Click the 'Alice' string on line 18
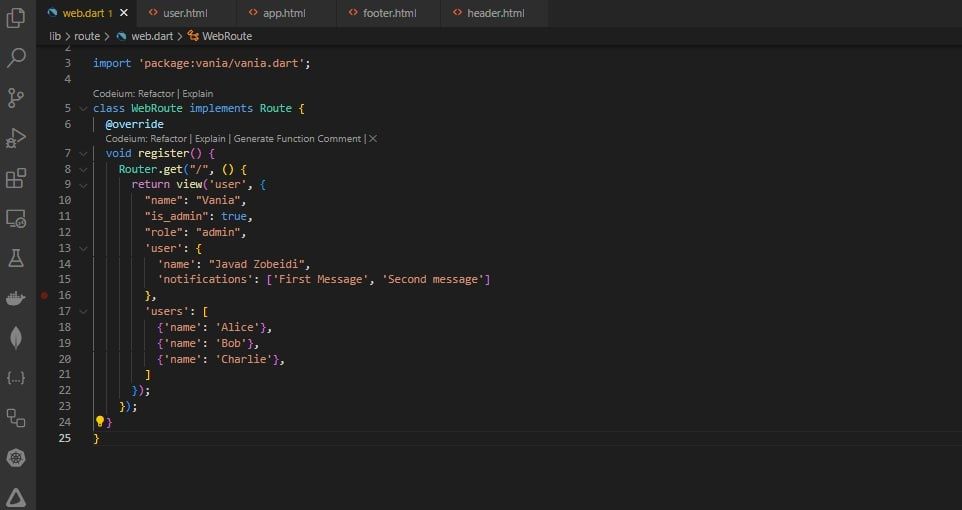Viewport: 962px width, 510px height. [237, 328]
